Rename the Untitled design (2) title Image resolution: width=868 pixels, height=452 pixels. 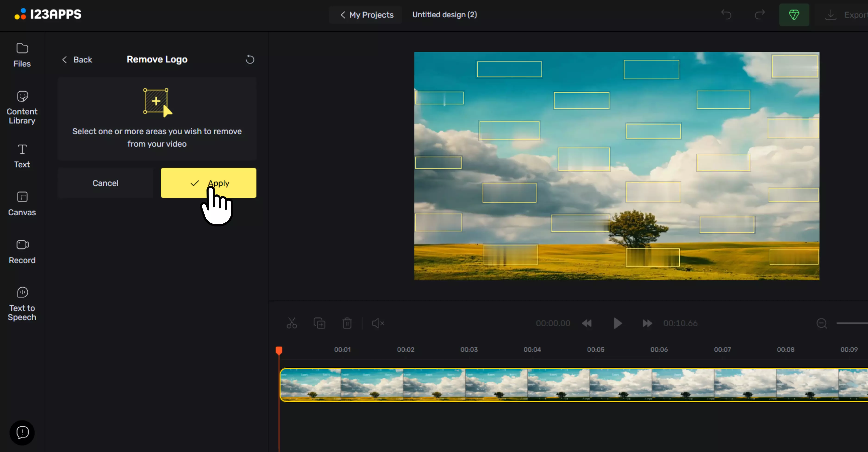coord(444,15)
